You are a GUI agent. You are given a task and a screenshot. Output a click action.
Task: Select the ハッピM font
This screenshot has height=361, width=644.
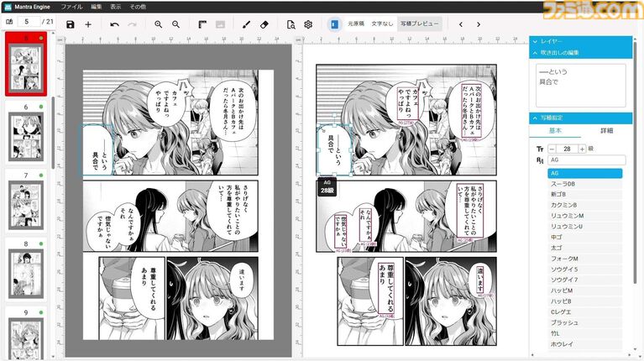pos(584,290)
